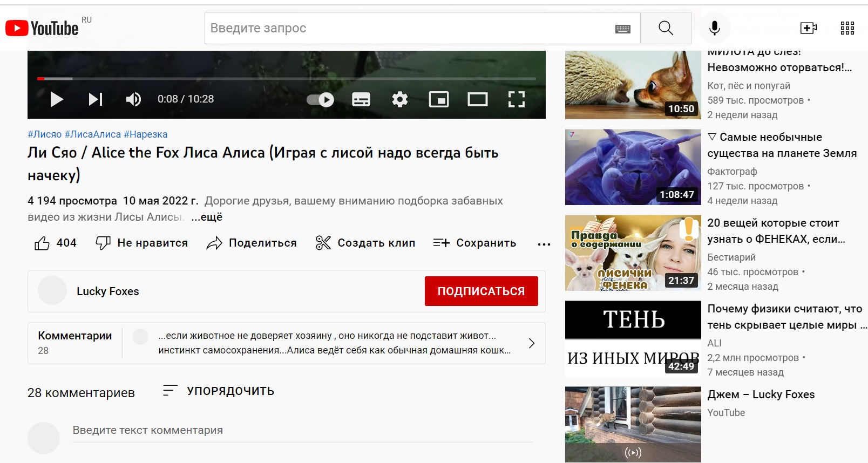This screenshot has width=868, height=463.
Task: Open the on-screen keyboard icon
Action: (x=623, y=29)
